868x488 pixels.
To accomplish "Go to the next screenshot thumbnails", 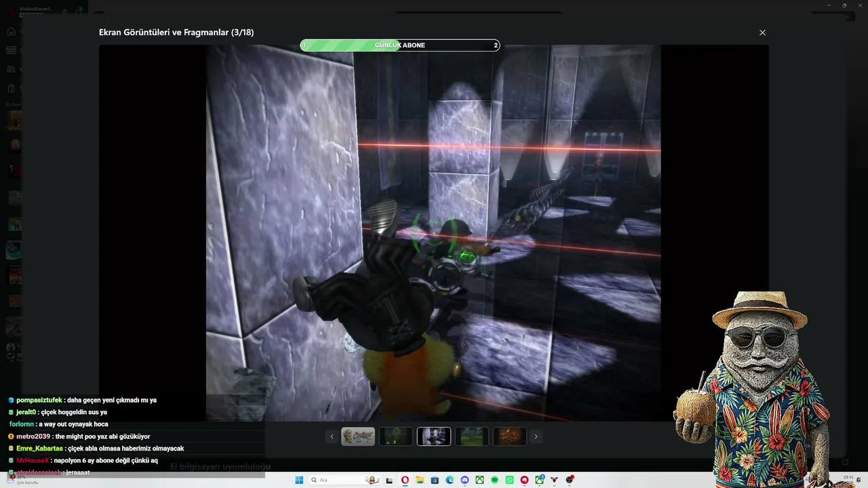I will click(x=536, y=436).
